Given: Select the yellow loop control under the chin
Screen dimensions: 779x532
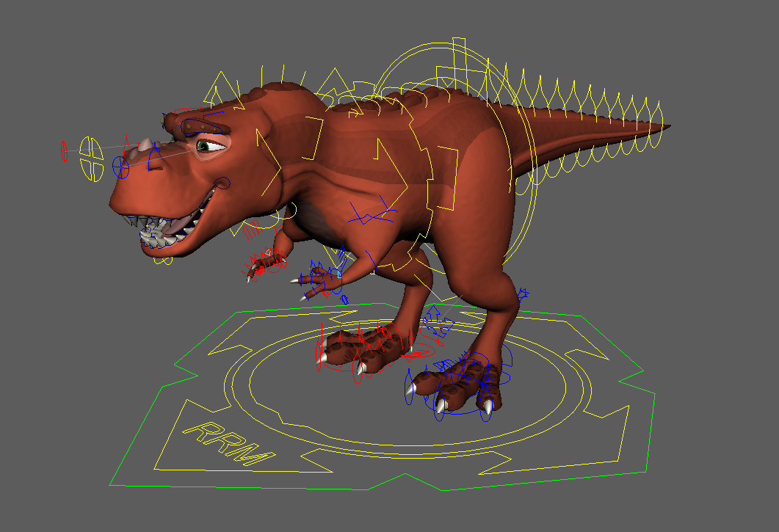Looking at the screenshot, I should [162, 260].
